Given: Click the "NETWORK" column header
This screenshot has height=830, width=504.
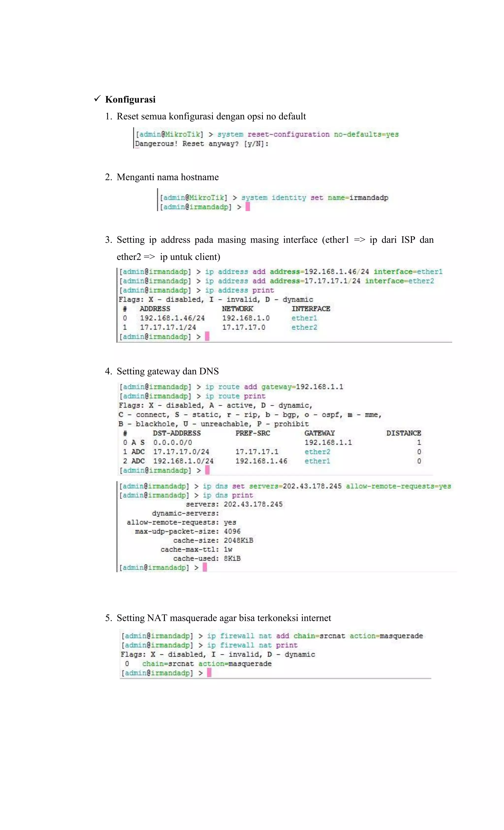Looking at the screenshot, I should point(237,309).
